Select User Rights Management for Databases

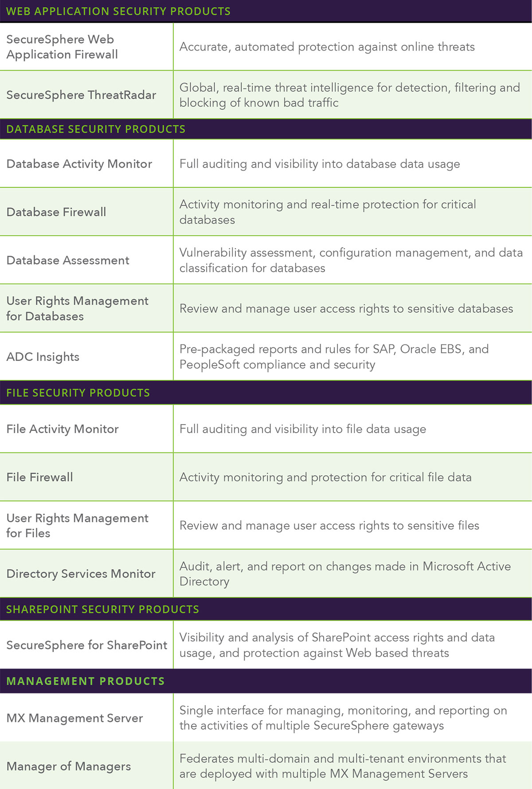click(77, 309)
